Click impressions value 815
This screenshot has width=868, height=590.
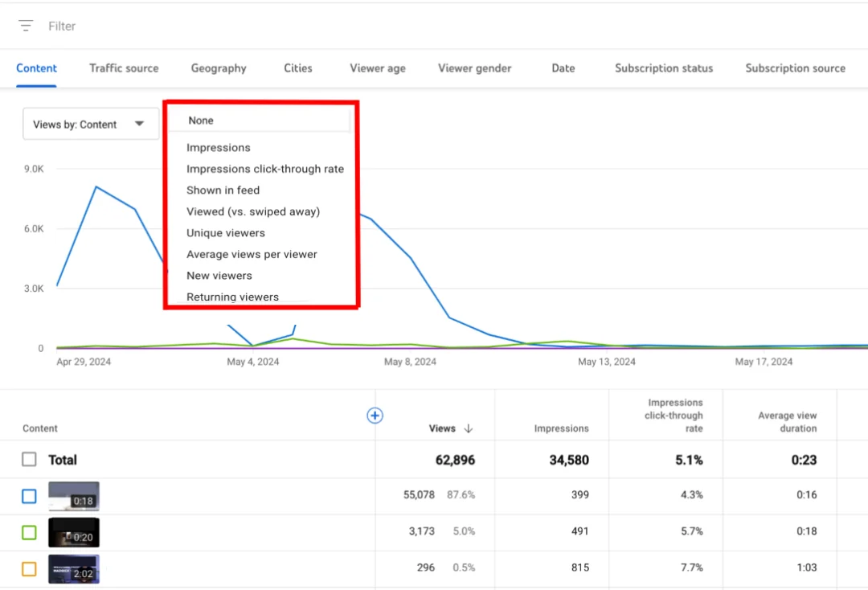[580, 567]
